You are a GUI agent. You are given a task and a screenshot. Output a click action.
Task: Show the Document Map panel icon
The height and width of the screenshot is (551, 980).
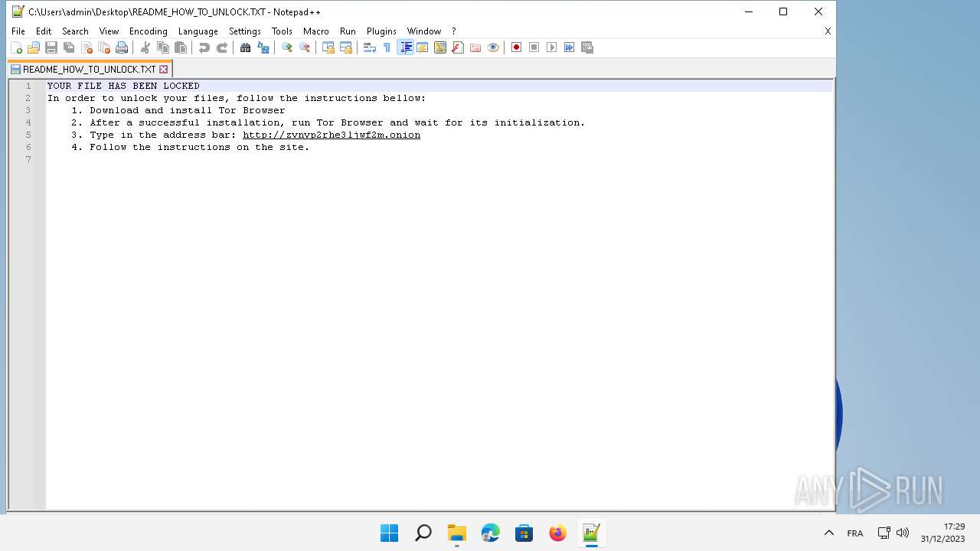pyautogui.click(x=440, y=47)
